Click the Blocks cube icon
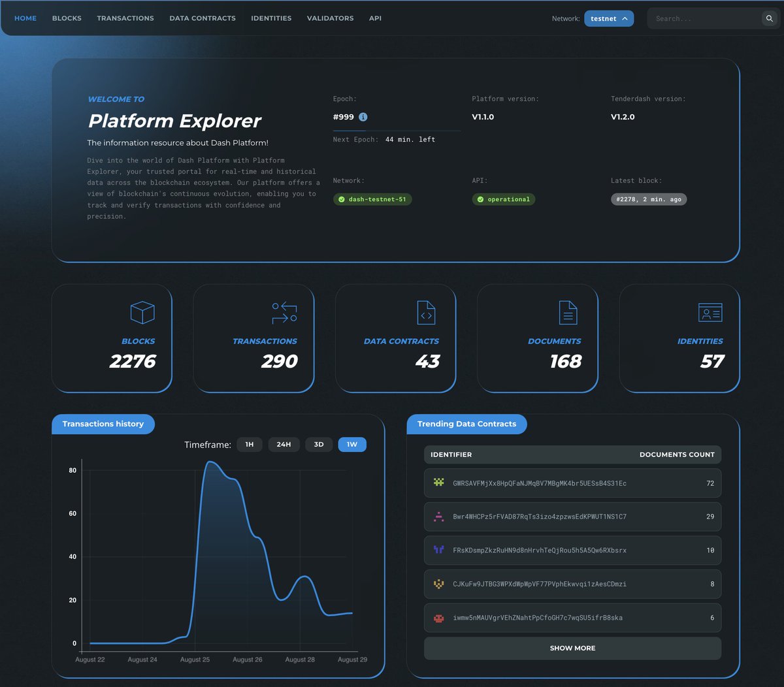The image size is (784, 687). [142, 313]
